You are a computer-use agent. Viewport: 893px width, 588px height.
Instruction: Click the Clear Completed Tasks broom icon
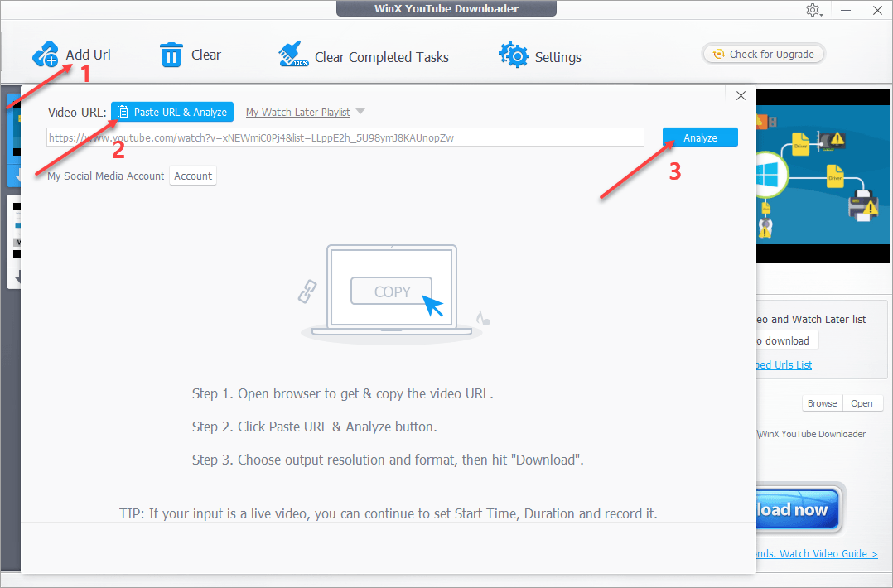point(293,55)
